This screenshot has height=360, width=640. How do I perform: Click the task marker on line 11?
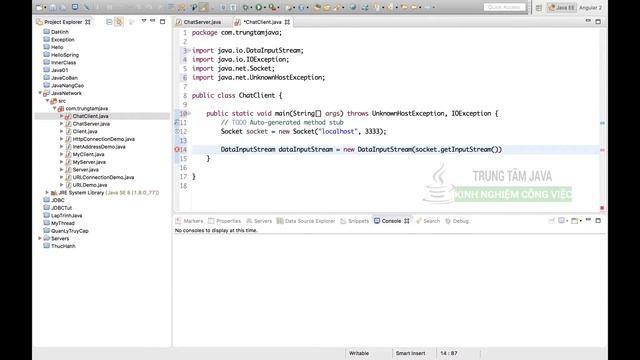(177, 122)
